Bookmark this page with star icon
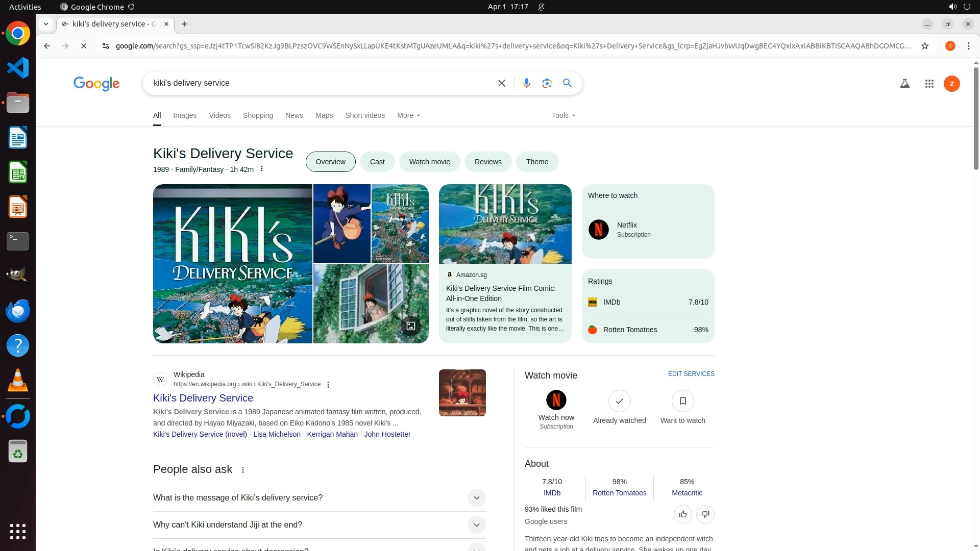This screenshot has width=980, height=551. pos(924,46)
